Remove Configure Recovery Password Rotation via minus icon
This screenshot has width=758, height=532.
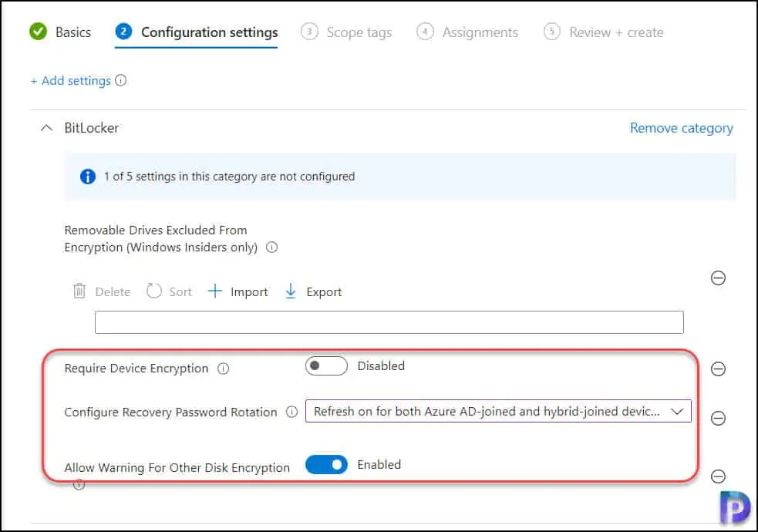[x=718, y=418]
